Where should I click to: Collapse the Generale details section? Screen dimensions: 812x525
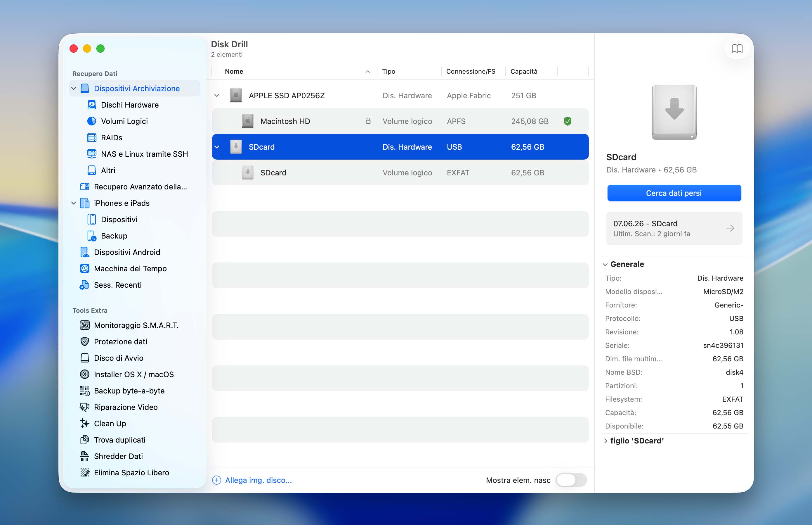click(605, 264)
